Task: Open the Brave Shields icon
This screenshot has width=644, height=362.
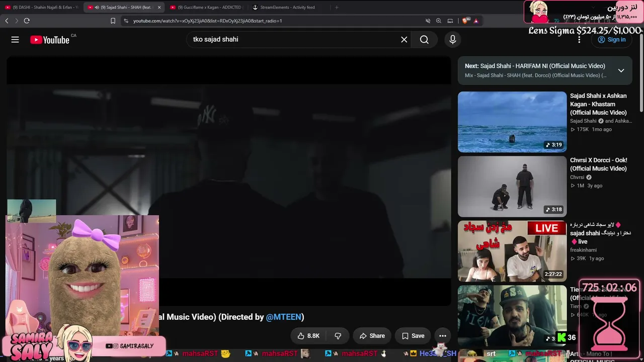Action: coord(465,21)
